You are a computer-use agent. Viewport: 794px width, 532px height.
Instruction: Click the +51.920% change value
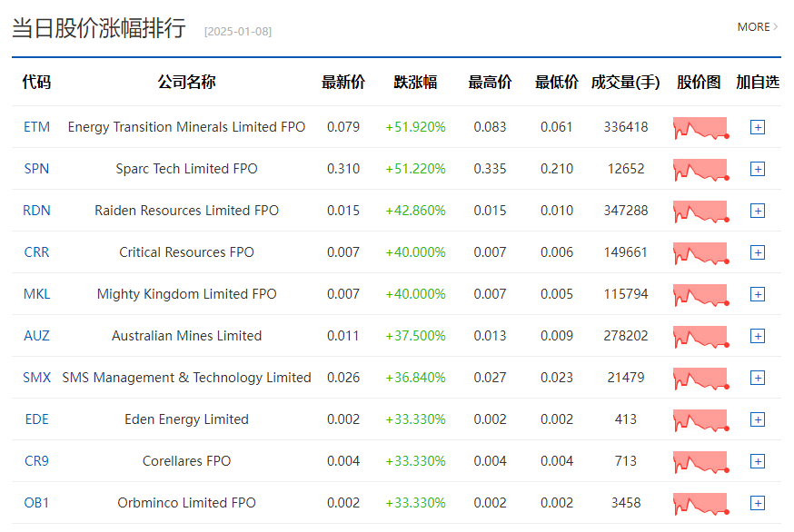point(415,127)
